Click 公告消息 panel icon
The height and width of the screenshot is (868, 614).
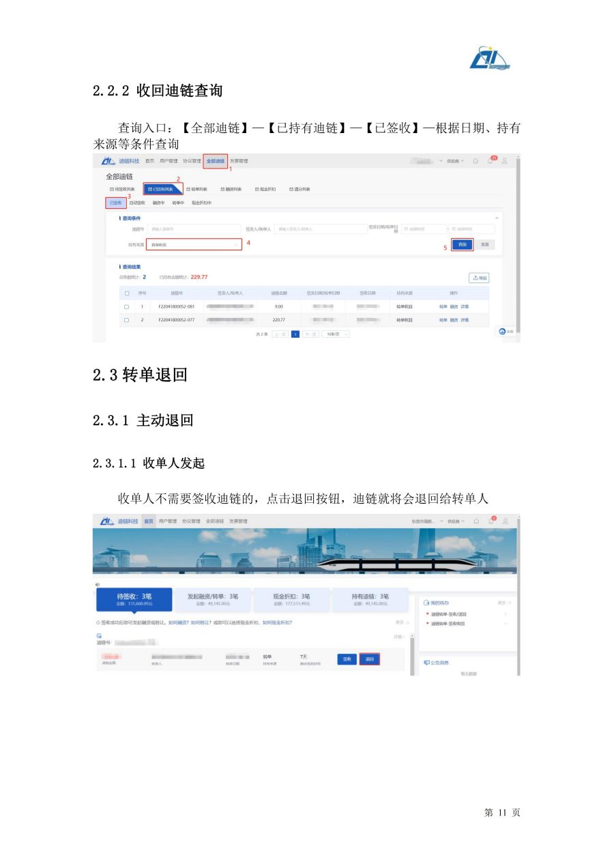coord(426,663)
